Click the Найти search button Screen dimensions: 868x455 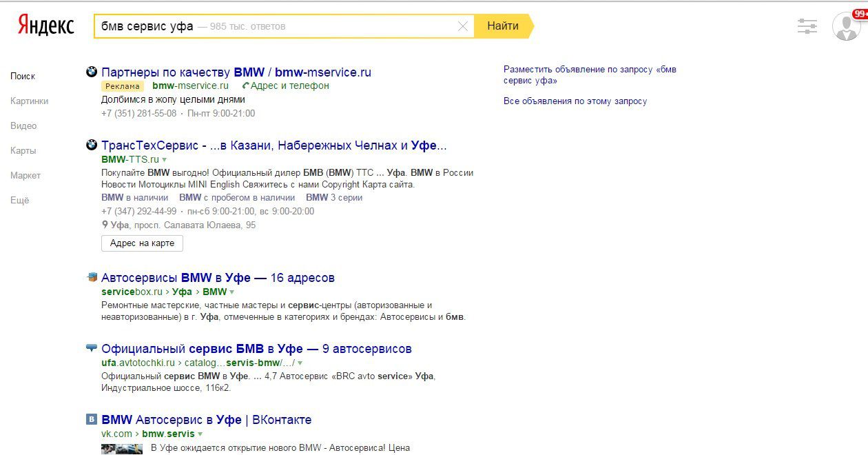coord(503,26)
